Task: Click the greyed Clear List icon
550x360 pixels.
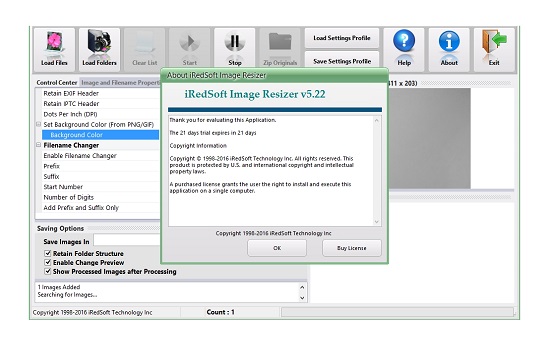Action: [x=145, y=49]
